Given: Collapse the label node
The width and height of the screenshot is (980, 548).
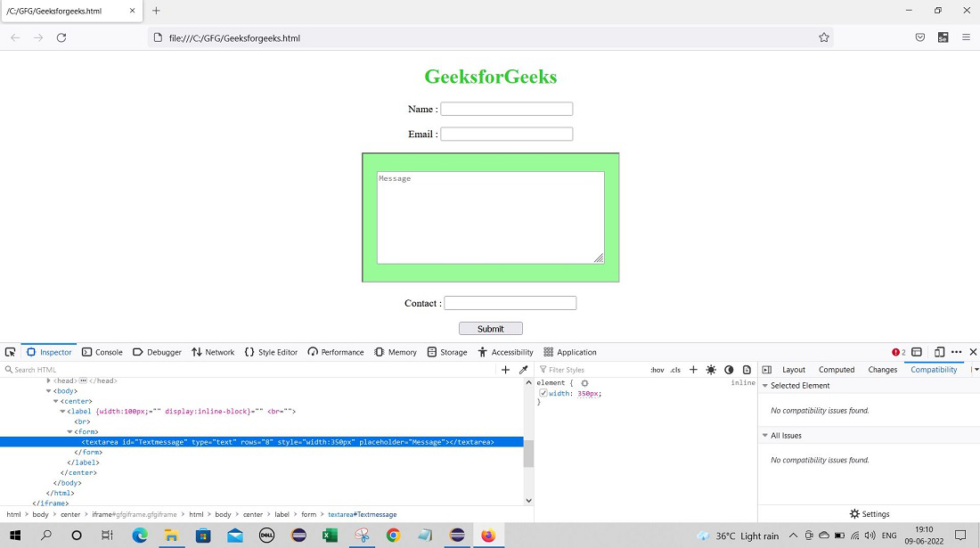Looking at the screenshot, I should click(x=62, y=412).
